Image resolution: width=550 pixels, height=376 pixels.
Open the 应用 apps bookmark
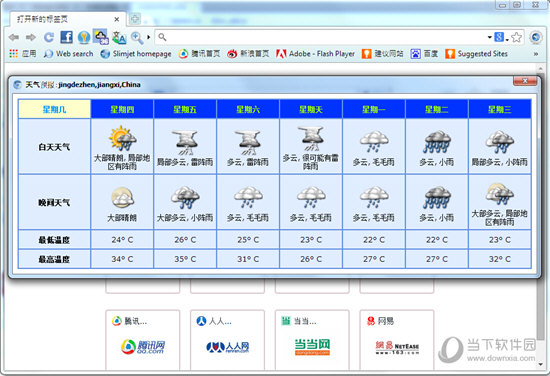[23, 54]
